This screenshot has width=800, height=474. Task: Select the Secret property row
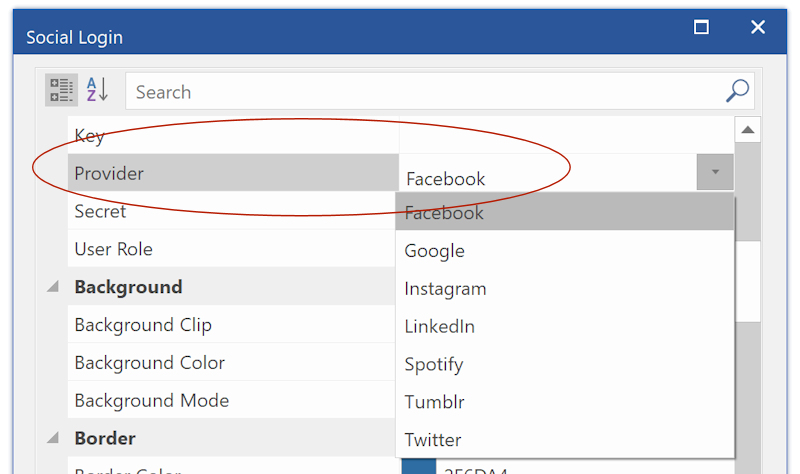(x=232, y=210)
